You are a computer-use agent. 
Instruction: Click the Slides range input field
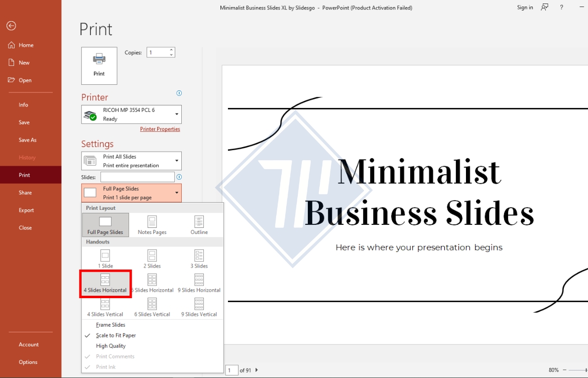point(138,177)
